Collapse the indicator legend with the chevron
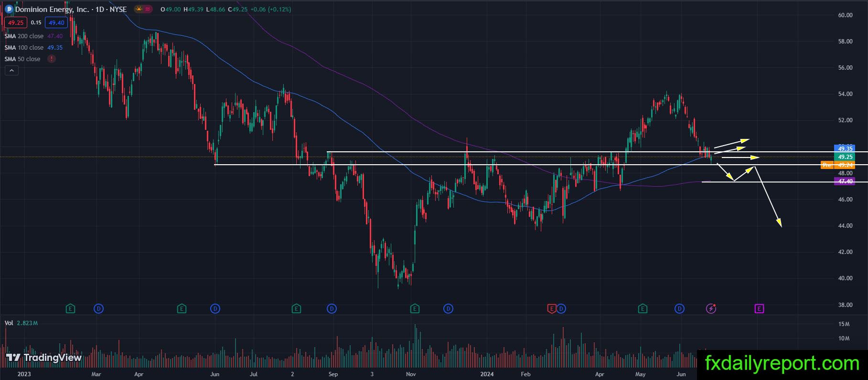This screenshot has height=380, width=868. pos(11,71)
